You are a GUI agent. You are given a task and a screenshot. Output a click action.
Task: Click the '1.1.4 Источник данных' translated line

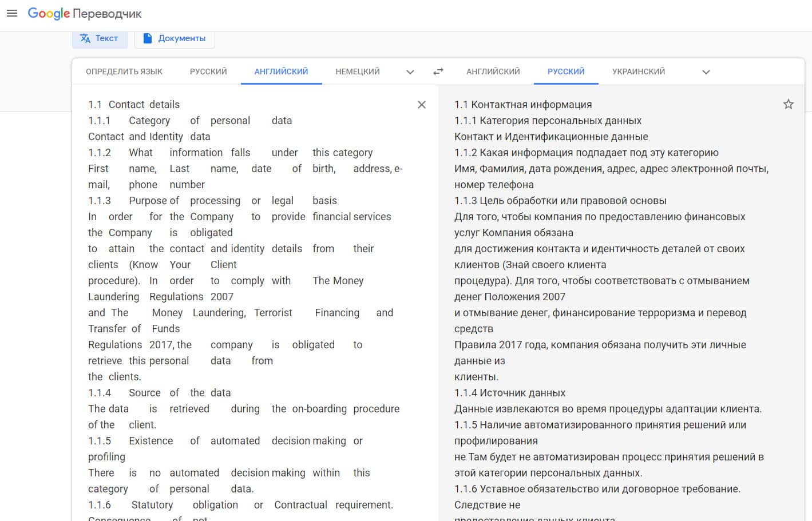coord(509,393)
